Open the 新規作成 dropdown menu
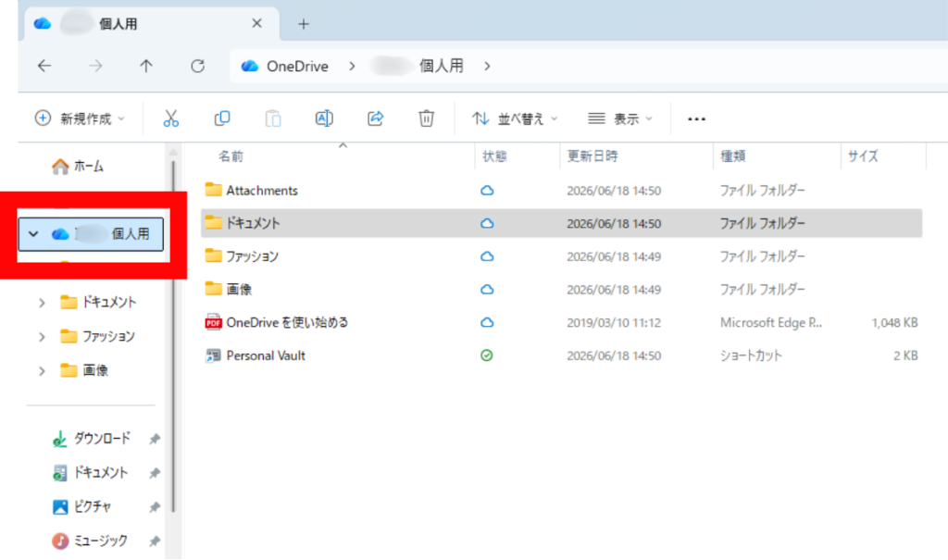Image resolution: width=948 pixels, height=560 pixels. [x=80, y=118]
